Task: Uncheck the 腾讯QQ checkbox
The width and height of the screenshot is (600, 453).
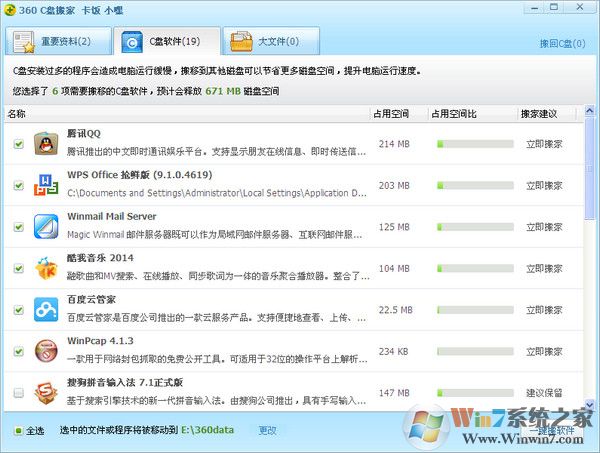Action: coord(18,144)
